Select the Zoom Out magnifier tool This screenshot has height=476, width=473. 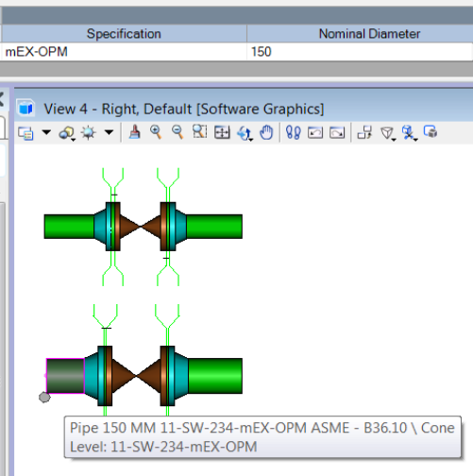[x=177, y=132]
